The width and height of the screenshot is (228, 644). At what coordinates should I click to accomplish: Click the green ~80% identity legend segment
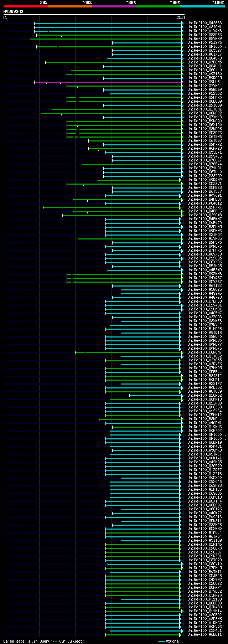158,6
